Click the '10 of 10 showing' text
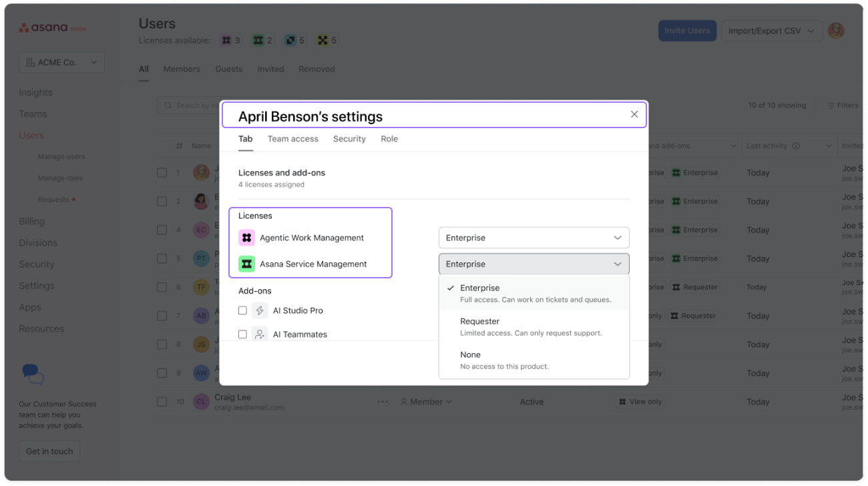868x486 pixels. (x=777, y=105)
